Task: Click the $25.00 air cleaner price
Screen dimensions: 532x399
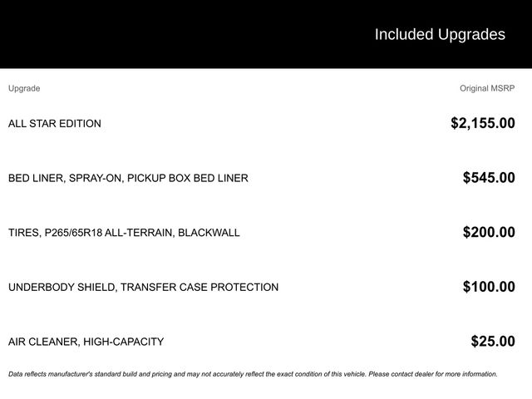Action: [493, 342]
